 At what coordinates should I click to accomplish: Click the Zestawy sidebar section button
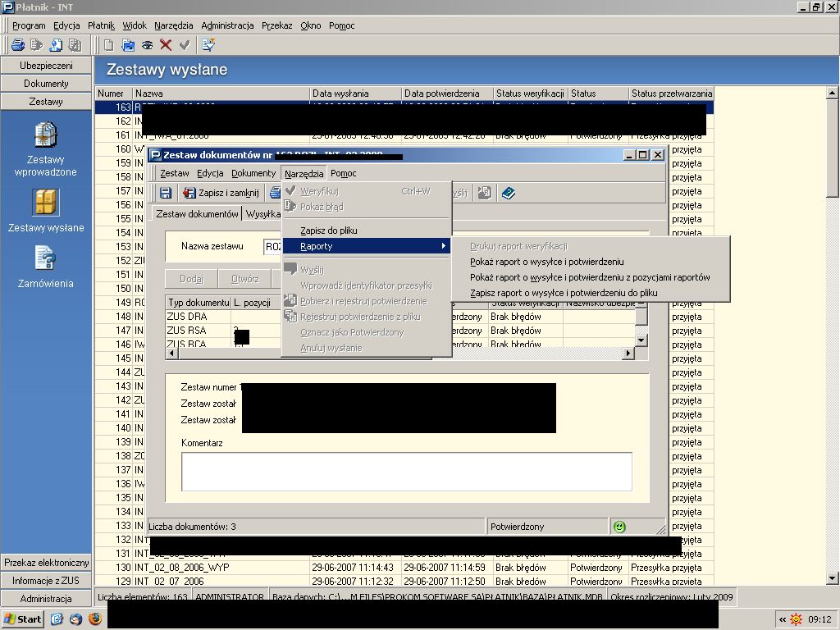(x=46, y=101)
